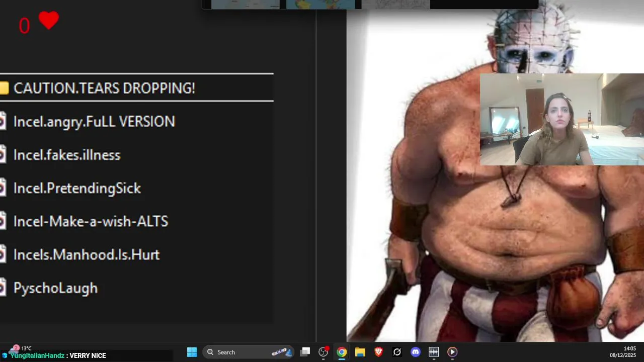
Task: Click the file icon beside Incel-Make-a-wish-ALTS
Action: pyautogui.click(x=3, y=221)
